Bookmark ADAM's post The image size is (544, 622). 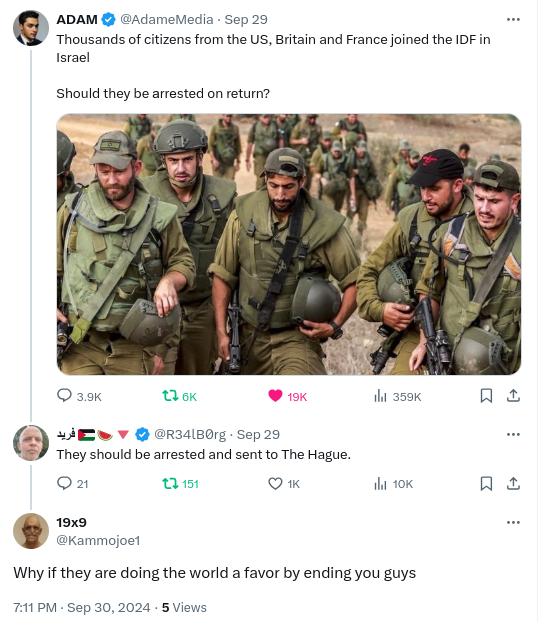(486, 395)
